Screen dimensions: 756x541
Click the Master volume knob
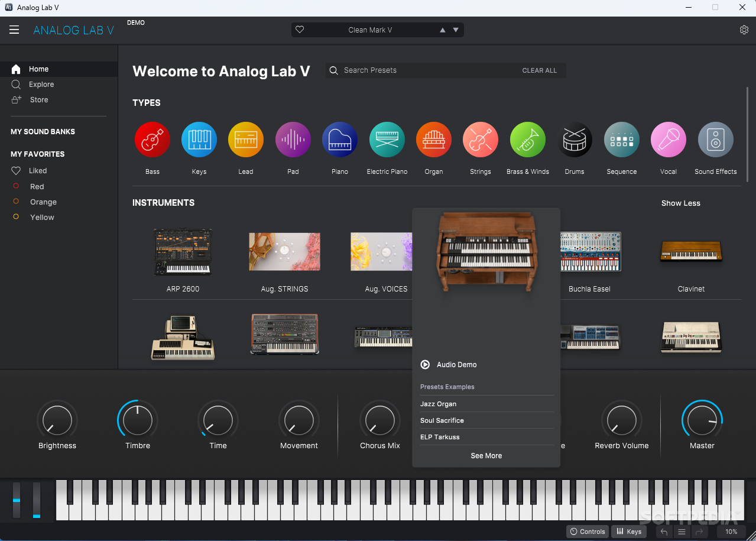[x=702, y=420]
